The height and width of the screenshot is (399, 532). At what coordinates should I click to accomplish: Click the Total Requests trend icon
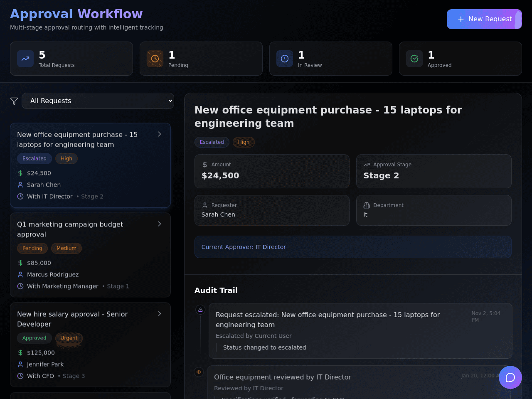point(25,59)
